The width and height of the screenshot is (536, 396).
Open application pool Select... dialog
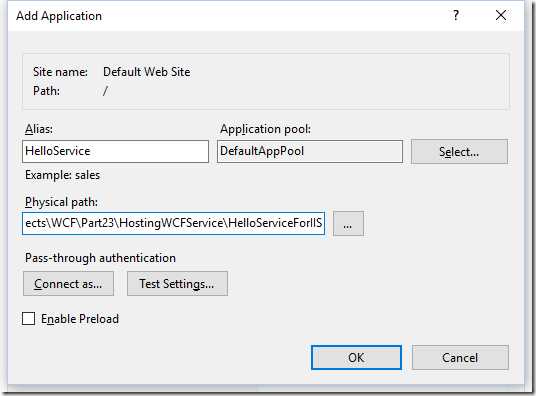(459, 151)
